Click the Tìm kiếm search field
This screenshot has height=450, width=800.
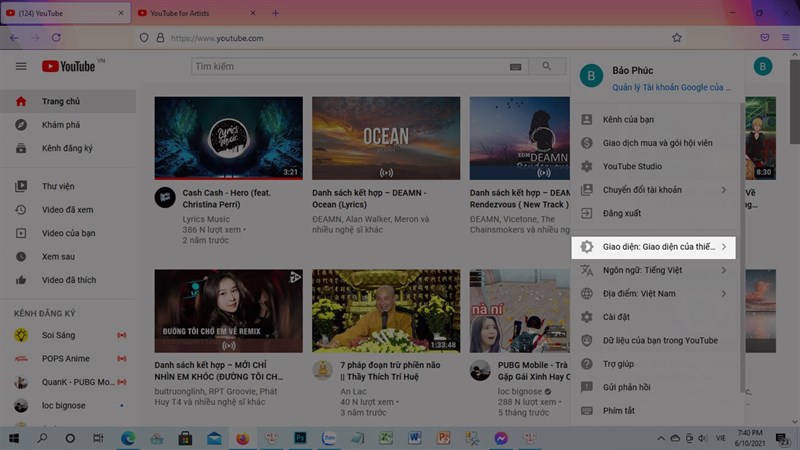(x=350, y=67)
